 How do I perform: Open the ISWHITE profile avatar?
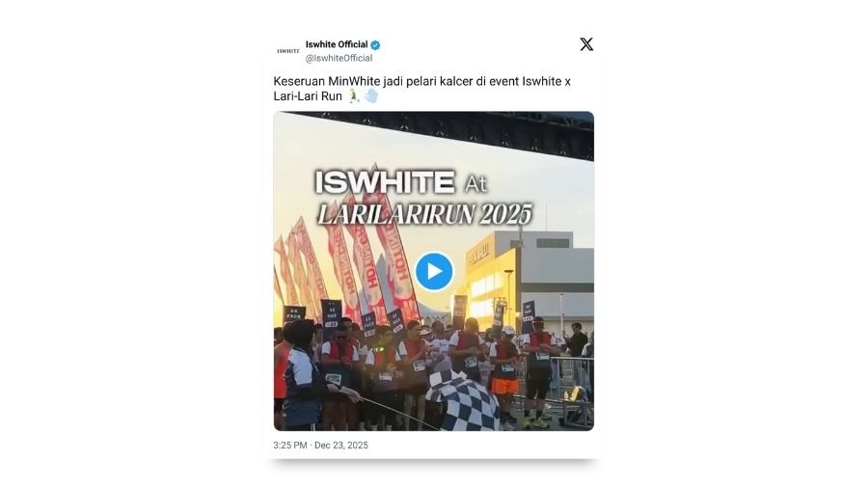[287, 51]
